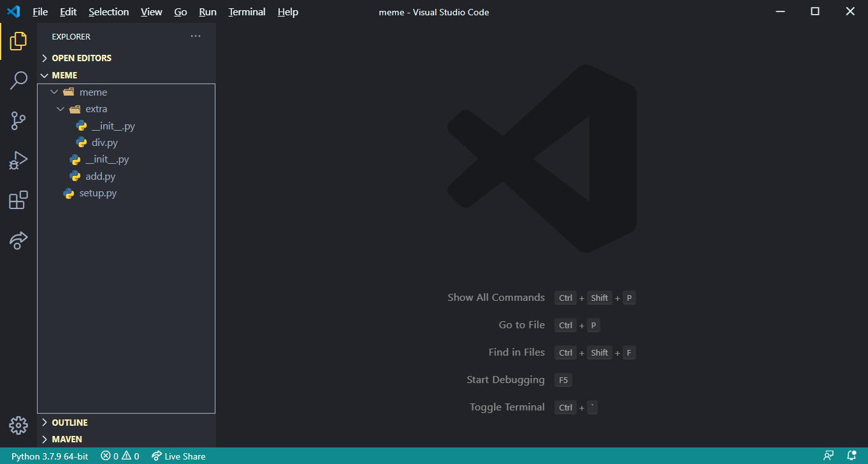Open the Extensions marketplace icon
Viewport: 868px width, 464px height.
point(18,199)
